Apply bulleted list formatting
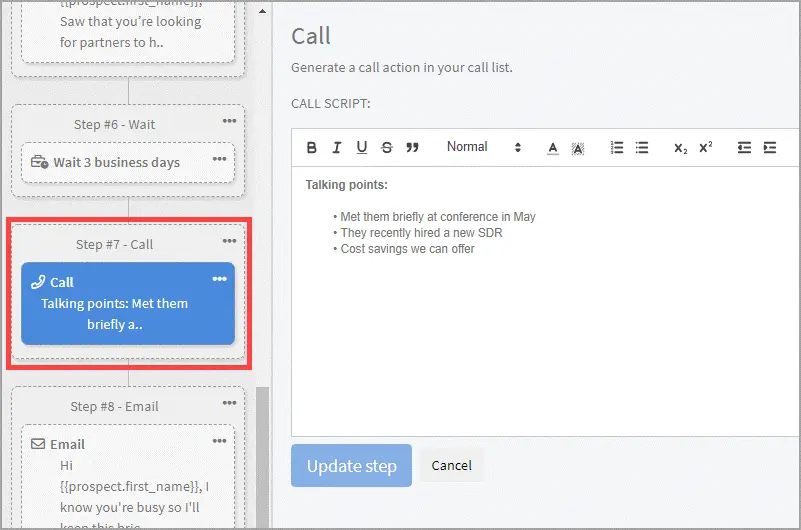The image size is (801, 530). [x=642, y=148]
